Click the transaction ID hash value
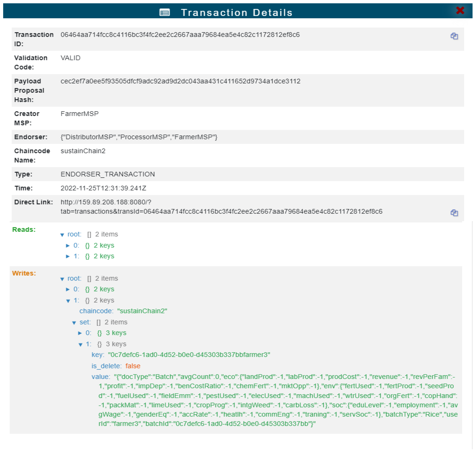This screenshot has height=453, width=476. tap(180, 35)
